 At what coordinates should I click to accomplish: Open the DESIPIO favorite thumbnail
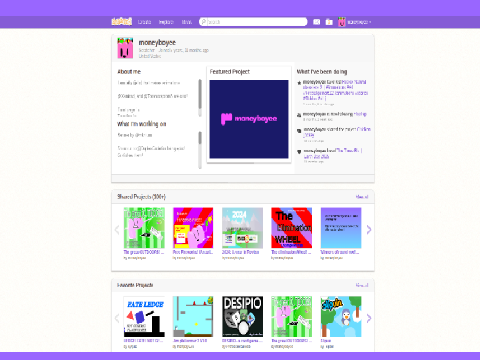(x=242, y=317)
